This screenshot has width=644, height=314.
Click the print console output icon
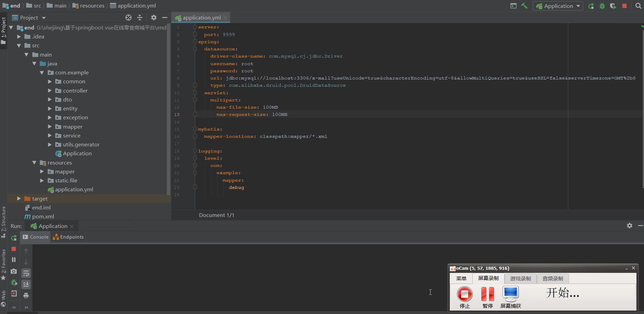(x=26, y=295)
